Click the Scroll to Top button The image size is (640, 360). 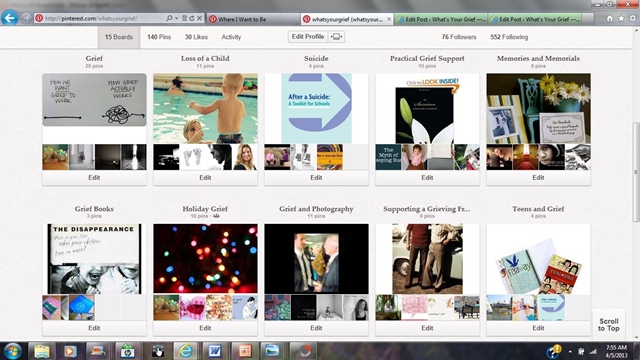(609, 324)
